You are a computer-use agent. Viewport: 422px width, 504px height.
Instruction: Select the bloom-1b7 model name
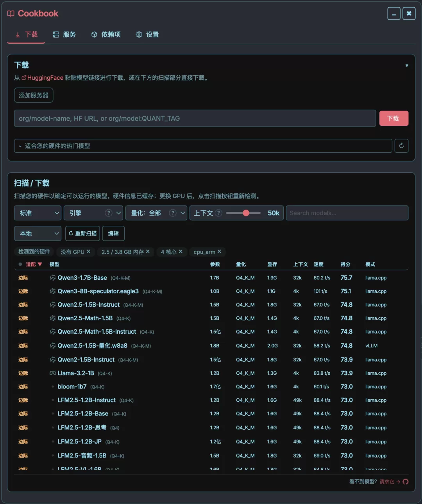(x=72, y=387)
